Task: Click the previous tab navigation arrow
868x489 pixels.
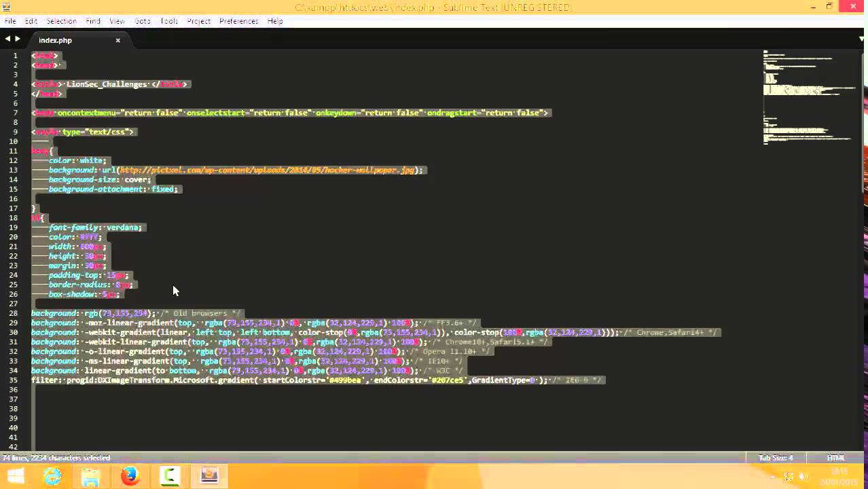Action: 8,39
